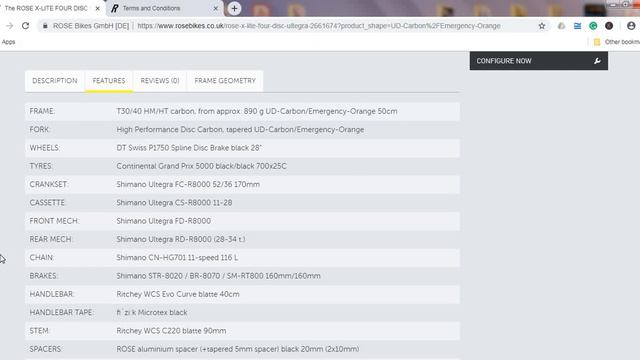The height and width of the screenshot is (360, 640).
Task: Switch to the Terms and Conditions tab
Action: [165, 8]
